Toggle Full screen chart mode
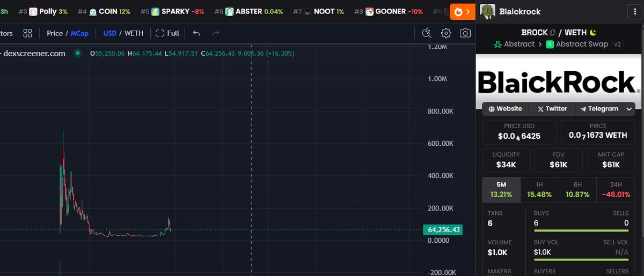 167,33
